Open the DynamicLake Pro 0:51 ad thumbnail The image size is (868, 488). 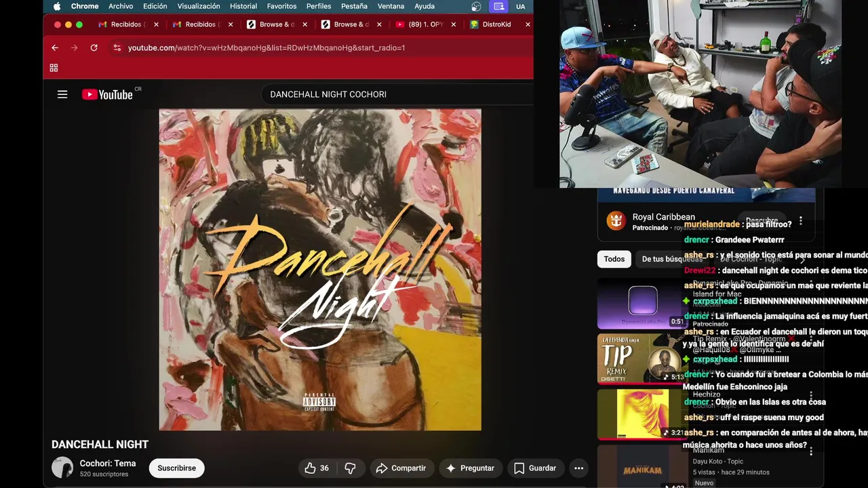click(642, 303)
